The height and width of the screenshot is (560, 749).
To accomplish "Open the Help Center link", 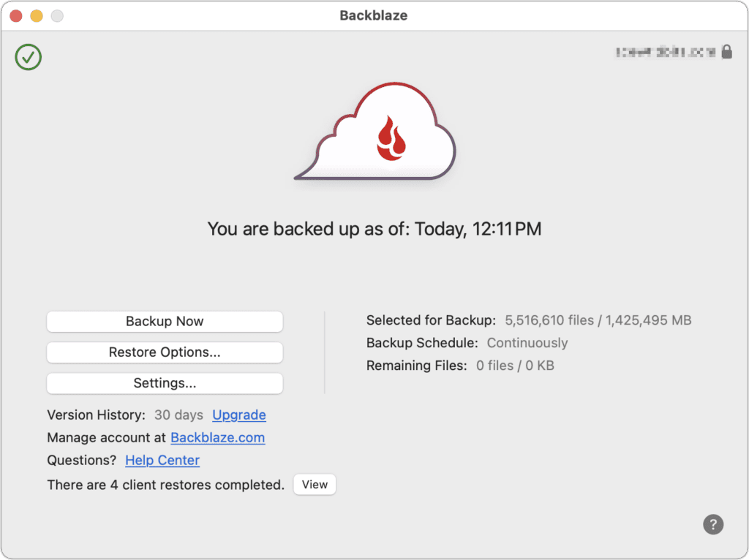I will click(x=162, y=461).
